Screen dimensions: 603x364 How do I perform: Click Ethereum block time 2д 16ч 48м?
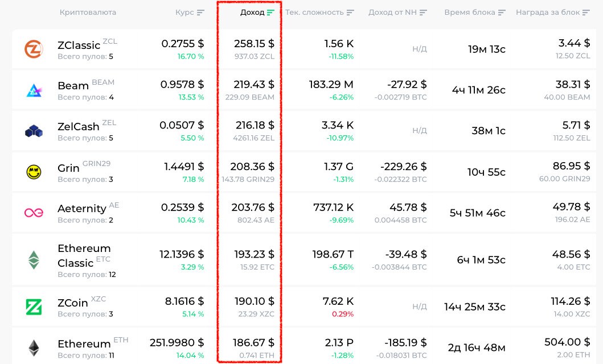click(477, 348)
